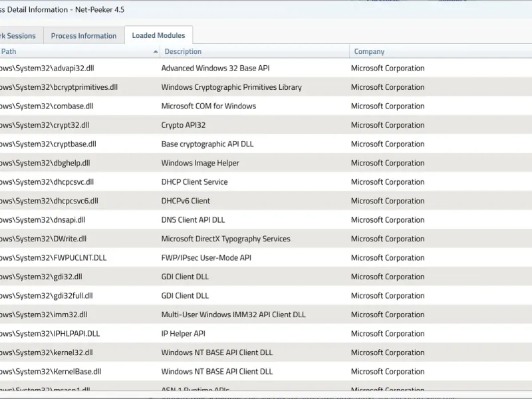The width and height of the screenshot is (532, 399).
Task: Click Microsoft Corporation in the DWrite.dll row
Action: [388, 239]
